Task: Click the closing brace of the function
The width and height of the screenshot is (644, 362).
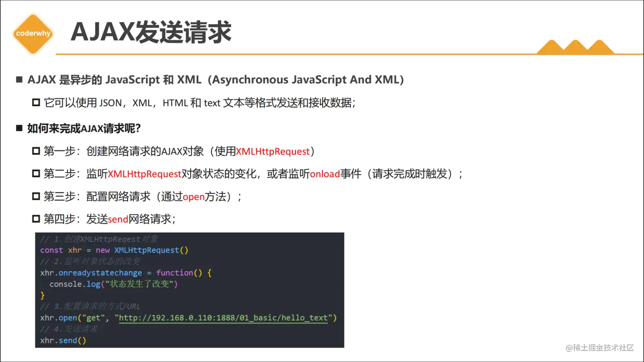Action: pos(42,295)
